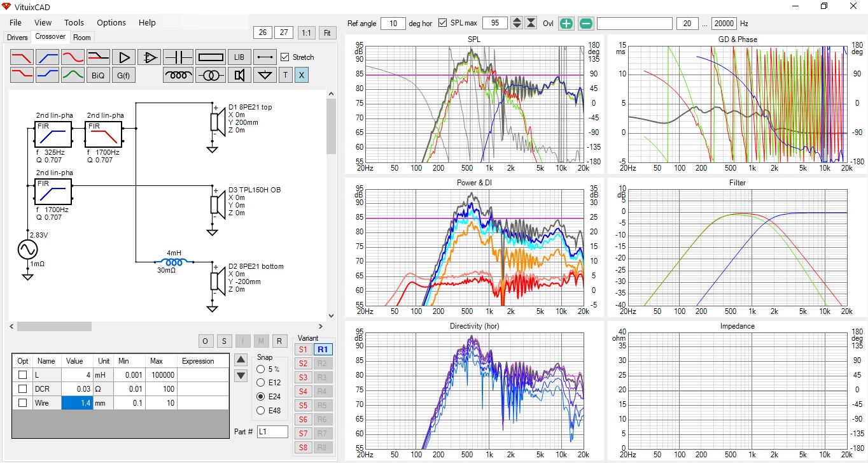
Task: Enable Opt checkbox for row DCR
Action: tap(23, 389)
